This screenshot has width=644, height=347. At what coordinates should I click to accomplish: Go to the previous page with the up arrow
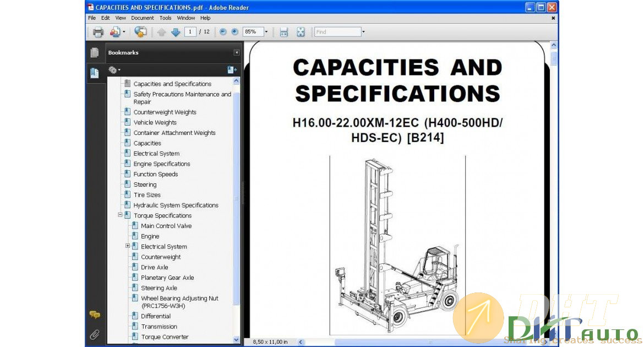coord(161,32)
